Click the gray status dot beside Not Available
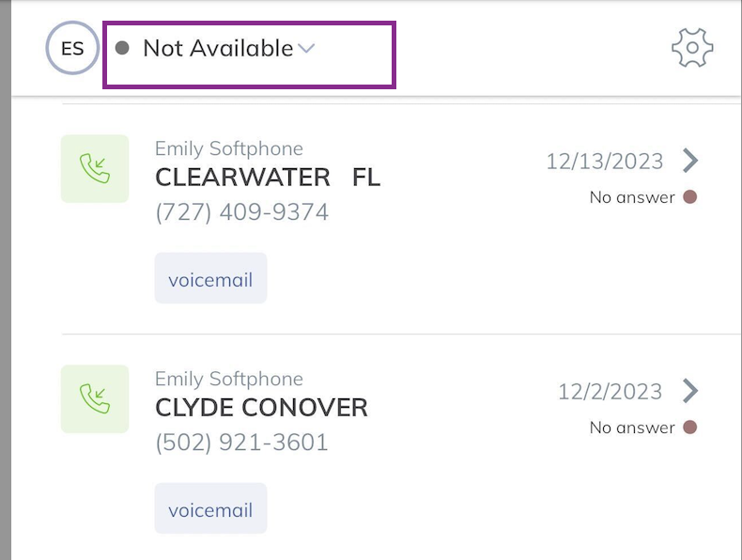 [122, 48]
